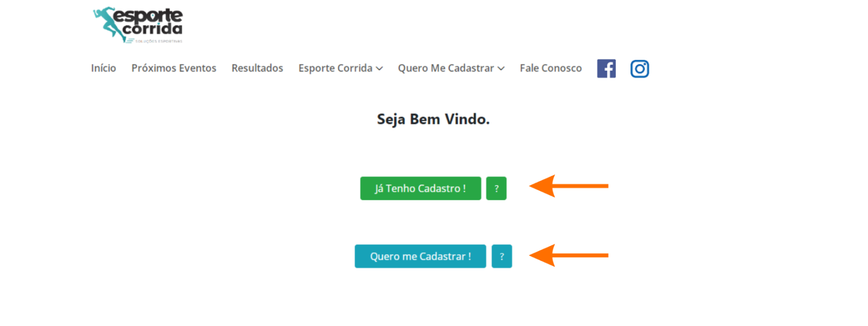The height and width of the screenshot is (326, 868).
Task: Click the 'Soluções Esportivas' tagline under logo
Action: (x=158, y=41)
